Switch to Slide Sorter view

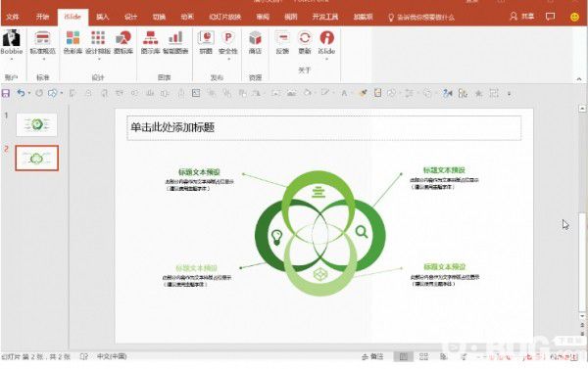click(423, 356)
